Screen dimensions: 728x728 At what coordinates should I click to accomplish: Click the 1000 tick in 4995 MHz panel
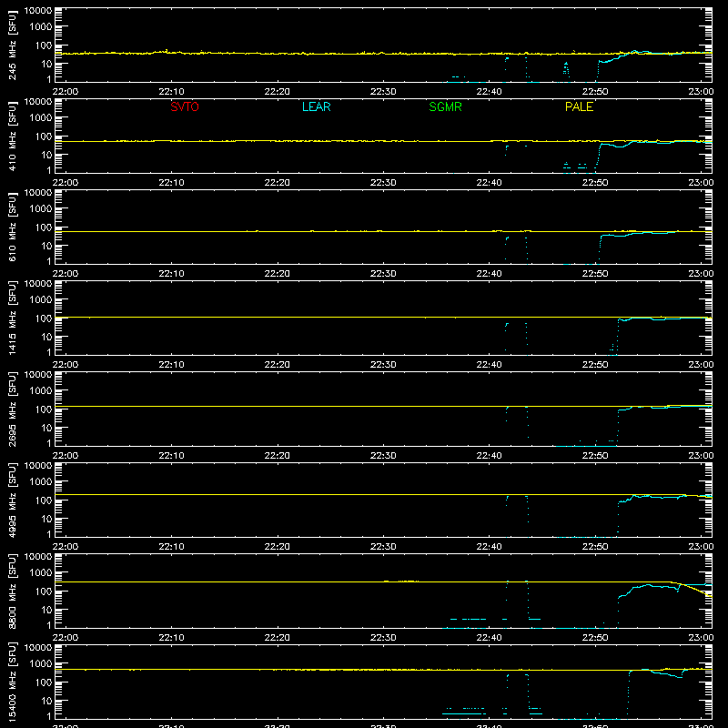pos(41,481)
